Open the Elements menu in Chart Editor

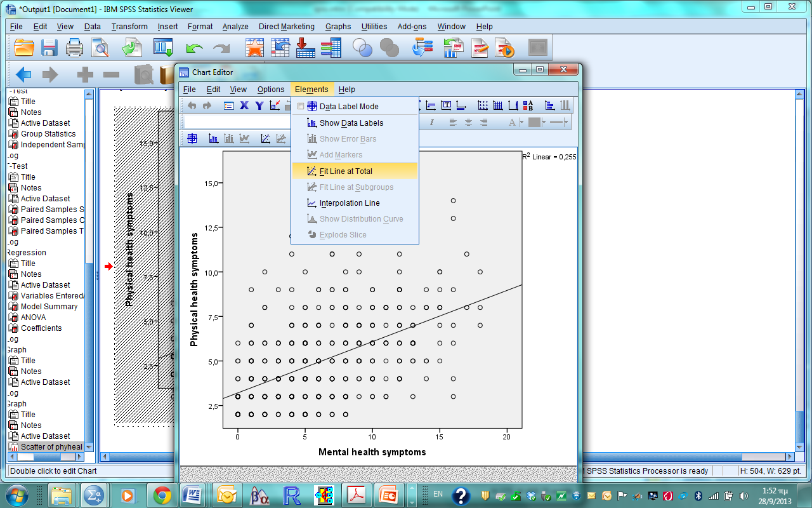click(x=311, y=90)
